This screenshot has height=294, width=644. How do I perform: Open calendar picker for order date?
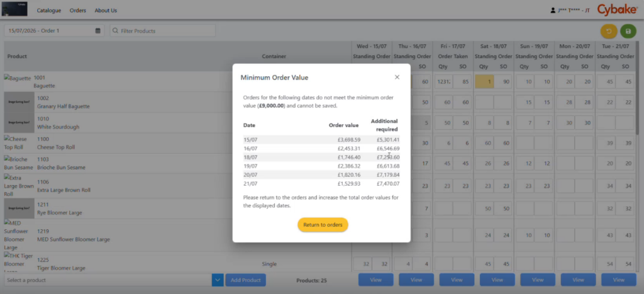coord(97,31)
